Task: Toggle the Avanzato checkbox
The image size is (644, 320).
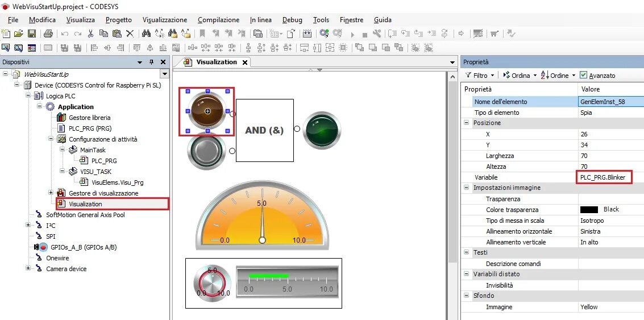Action: [x=583, y=75]
